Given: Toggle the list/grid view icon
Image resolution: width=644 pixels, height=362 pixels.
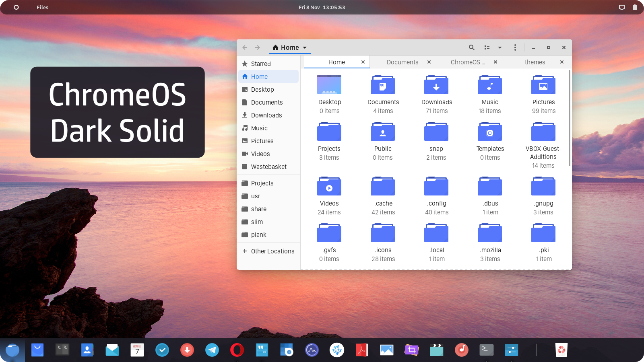Looking at the screenshot, I should coord(487,47).
